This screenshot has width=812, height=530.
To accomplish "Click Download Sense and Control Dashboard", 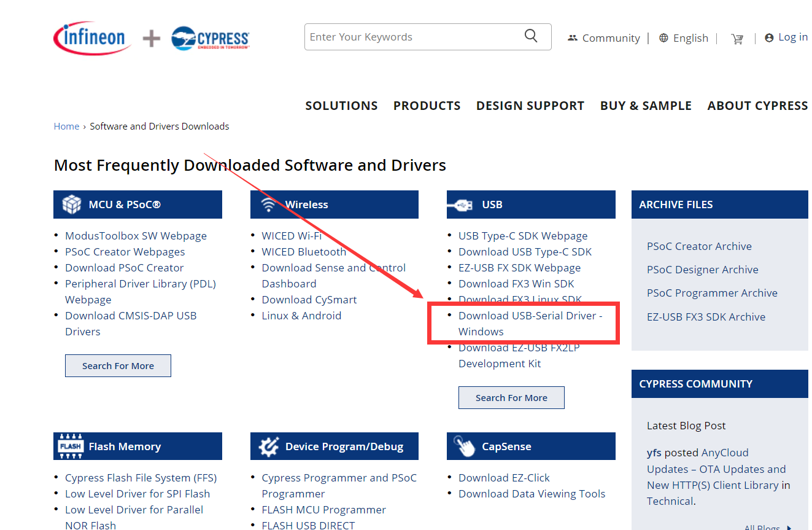I will 334,276.
